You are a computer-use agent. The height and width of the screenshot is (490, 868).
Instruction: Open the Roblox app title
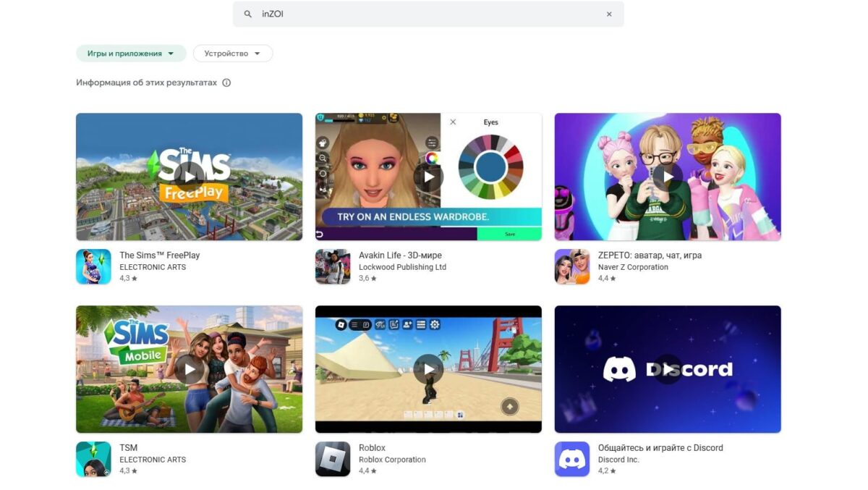pos(372,448)
